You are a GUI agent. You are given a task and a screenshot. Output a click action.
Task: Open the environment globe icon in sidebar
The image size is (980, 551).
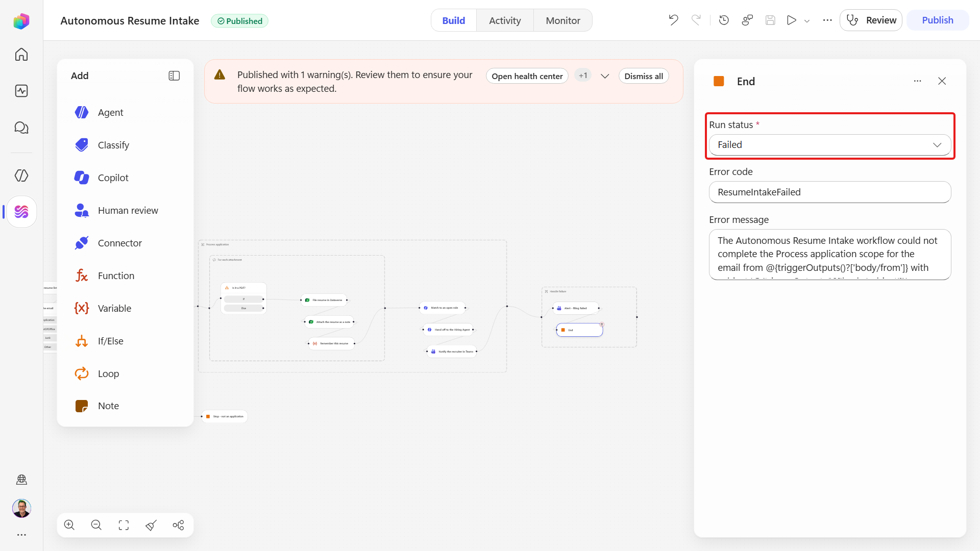coord(21,480)
